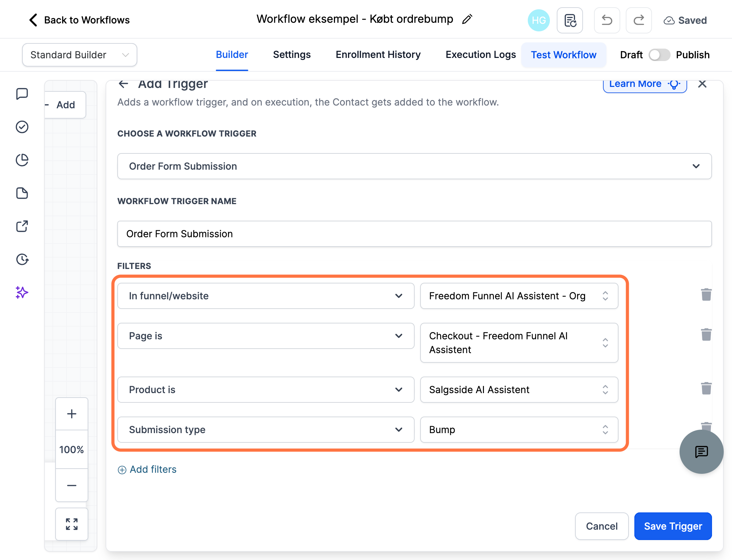Delete the Page is filter
This screenshot has height=560, width=732.
click(706, 335)
